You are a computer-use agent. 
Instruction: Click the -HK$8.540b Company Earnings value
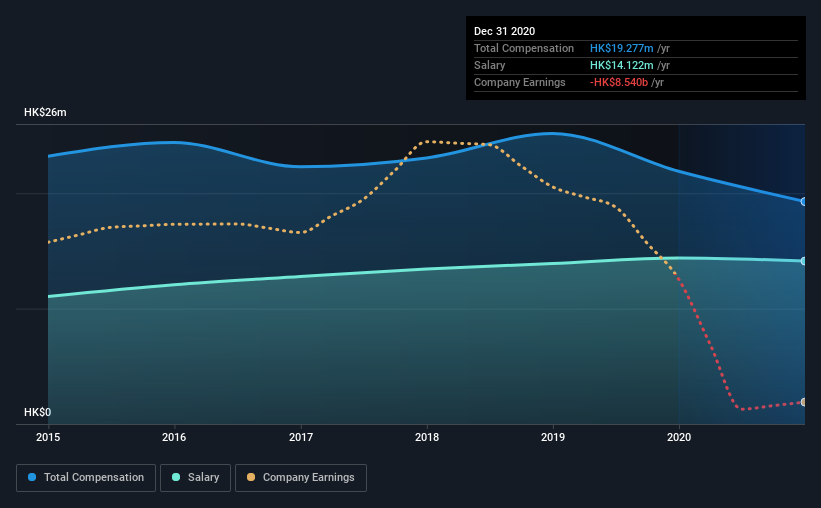(619, 82)
